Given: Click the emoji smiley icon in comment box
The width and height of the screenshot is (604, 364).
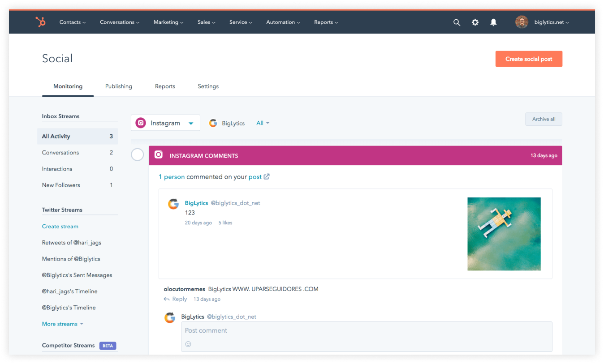Looking at the screenshot, I should pyautogui.click(x=188, y=344).
